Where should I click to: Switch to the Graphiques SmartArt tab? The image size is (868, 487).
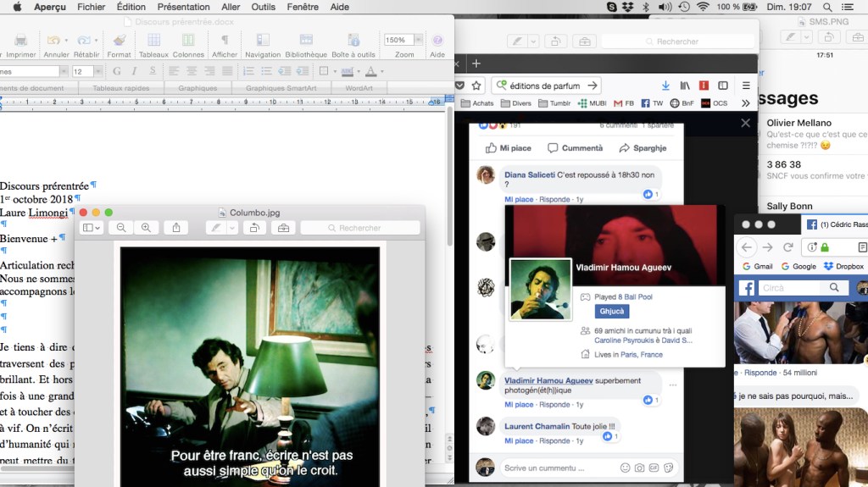[x=282, y=88]
